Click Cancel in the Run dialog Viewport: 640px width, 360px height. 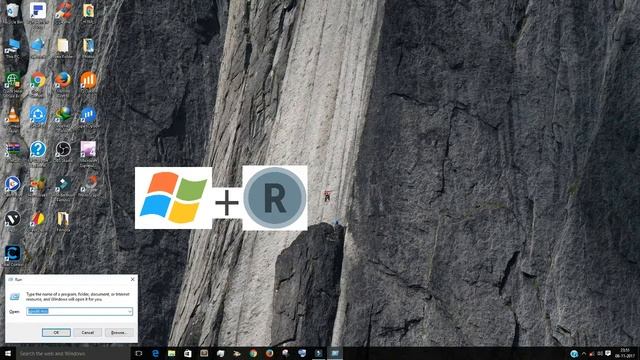tap(88, 333)
